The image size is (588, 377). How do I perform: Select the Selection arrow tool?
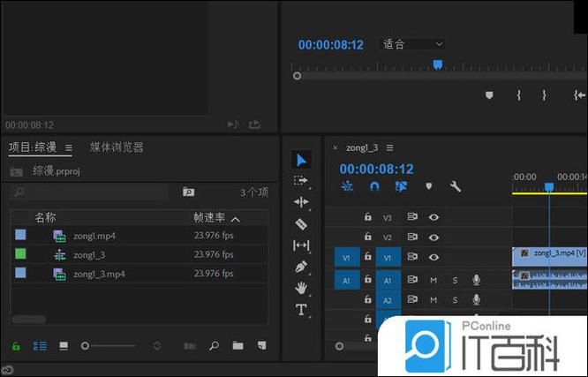point(301,160)
